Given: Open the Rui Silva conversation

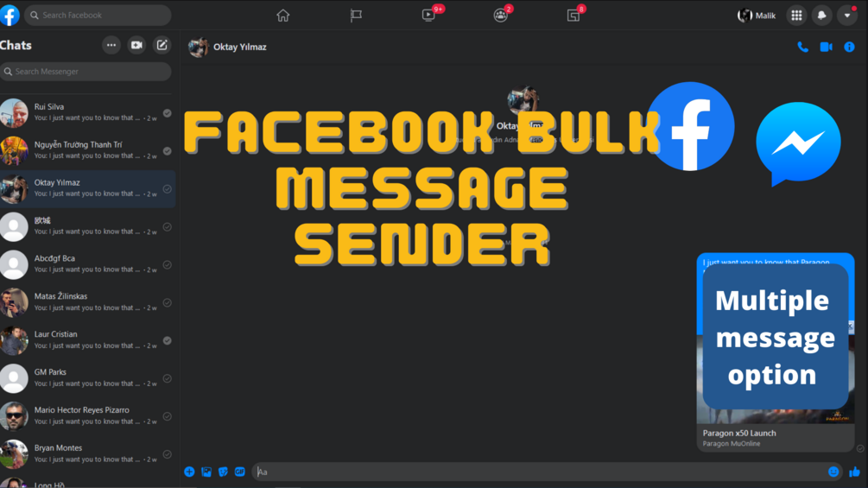Looking at the screenshot, I should [87, 113].
